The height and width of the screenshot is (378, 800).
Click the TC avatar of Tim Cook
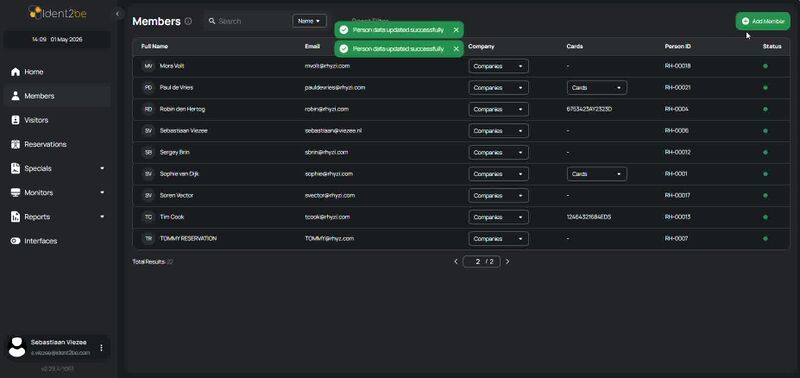[148, 217]
